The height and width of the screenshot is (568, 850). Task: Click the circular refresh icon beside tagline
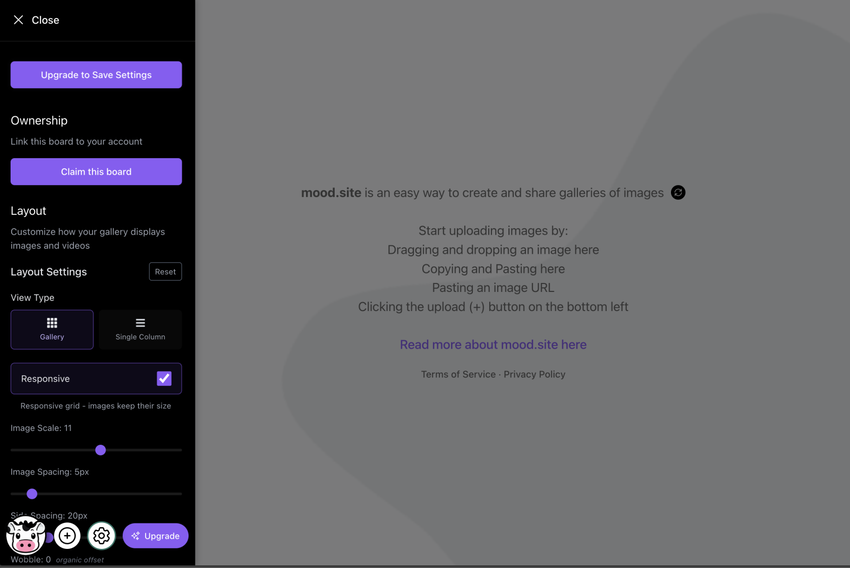coord(678,193)
